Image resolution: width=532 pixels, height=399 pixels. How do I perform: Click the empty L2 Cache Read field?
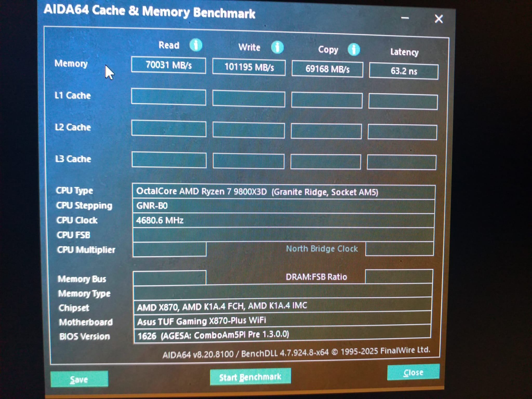pos(169,129)
